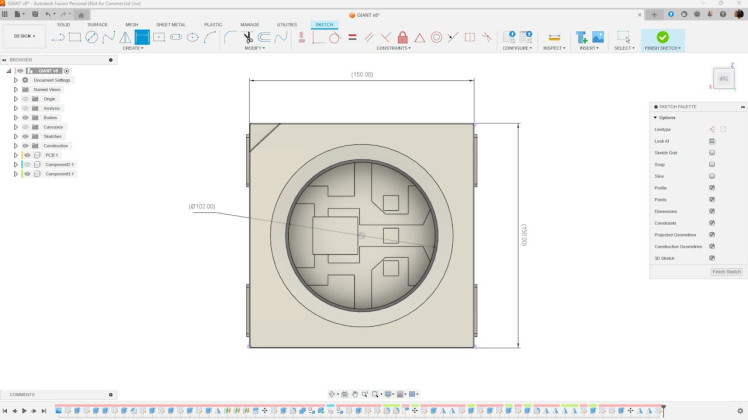Toggle visibility of Bodies folder
Viewport: 748px width, 420px height.
click(25, 117)
